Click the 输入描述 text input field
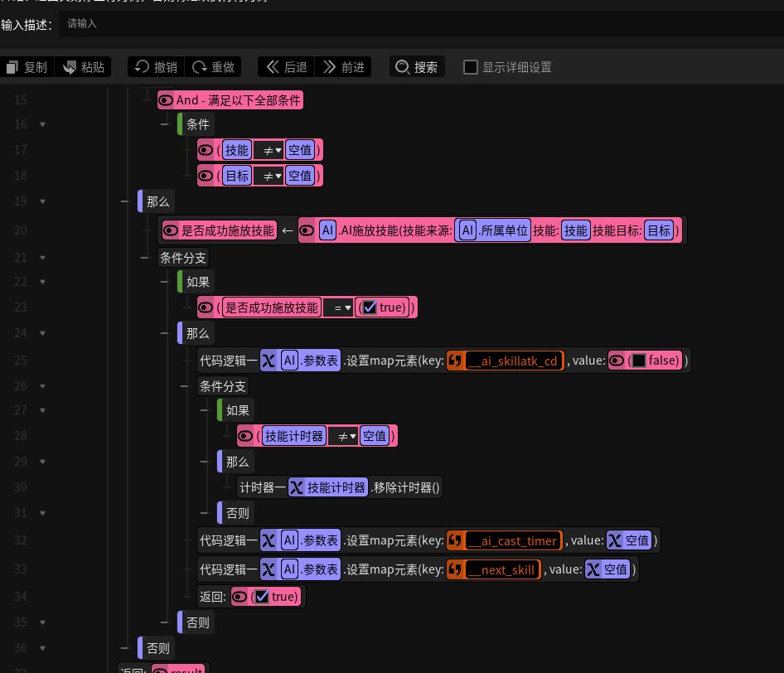784x673 pixels. point(414,24)
